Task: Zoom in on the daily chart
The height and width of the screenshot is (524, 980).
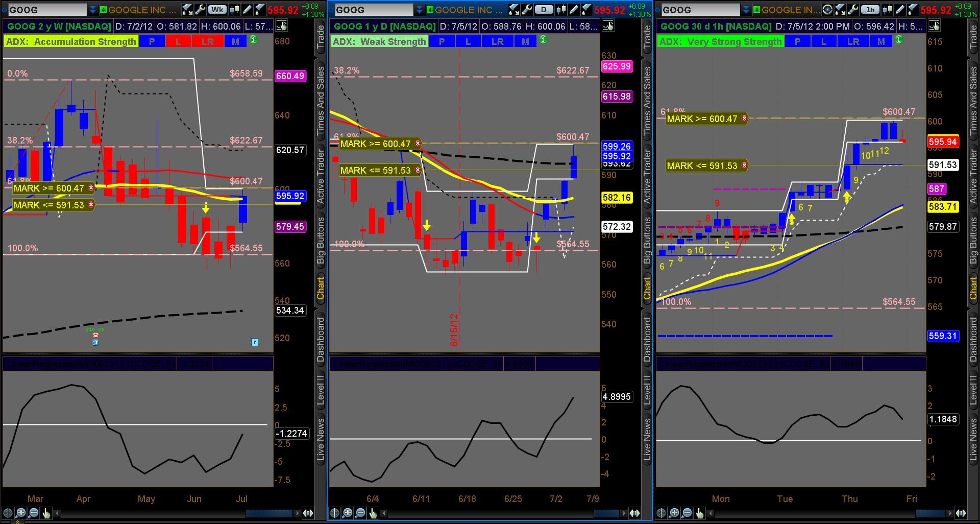Action: coord(348,513)
